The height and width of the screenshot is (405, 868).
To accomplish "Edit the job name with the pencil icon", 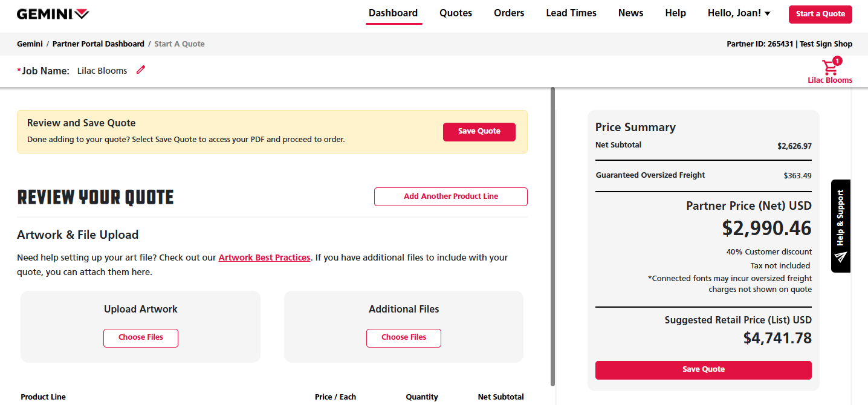I will pyautogui.click(x=141, y=70).
